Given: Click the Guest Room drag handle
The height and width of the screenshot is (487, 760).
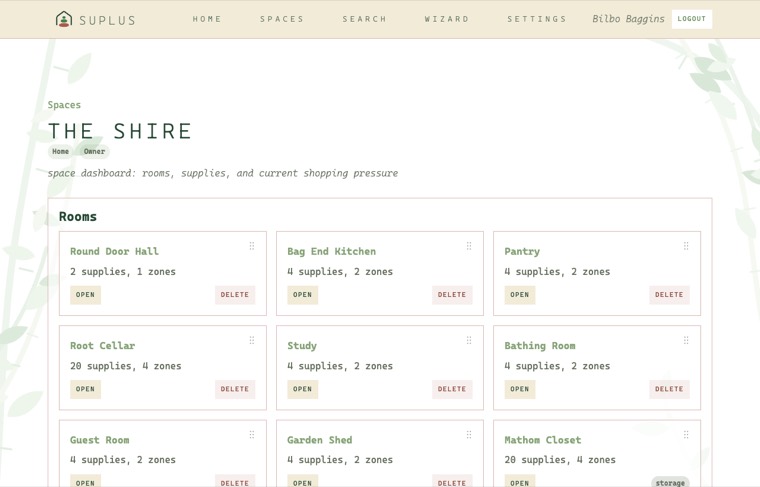Looking at the screenshot, I should click(252, 435).
